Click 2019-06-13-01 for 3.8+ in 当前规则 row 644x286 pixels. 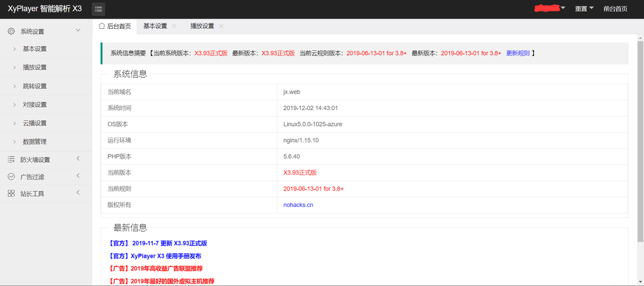pyautogui.click(x=313, y=188)
